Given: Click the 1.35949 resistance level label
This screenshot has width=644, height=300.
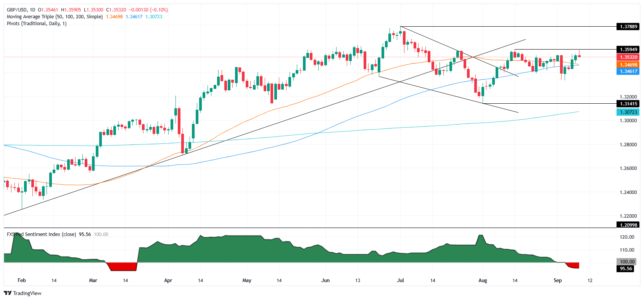Looking at the screenshot, I should [x=628, y=50].
